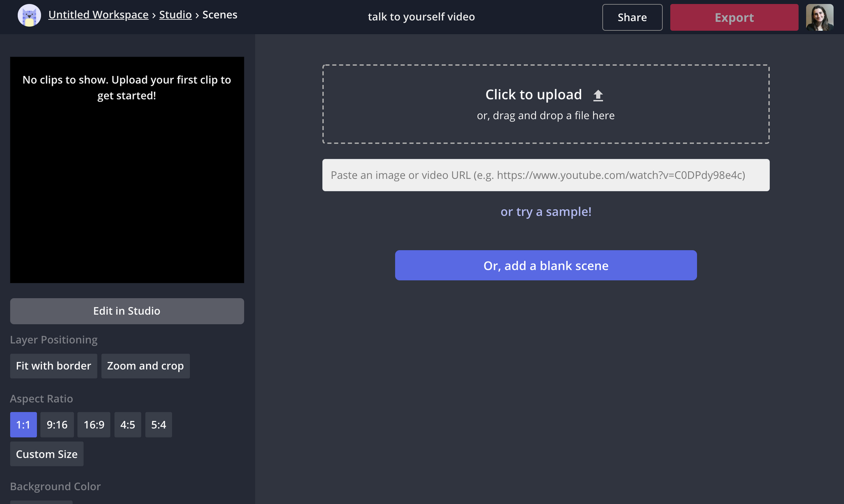Viewport: 844px width, 504px height.
Task: Navigate to Studio breadcrumb link
Action: pos(175,15)
